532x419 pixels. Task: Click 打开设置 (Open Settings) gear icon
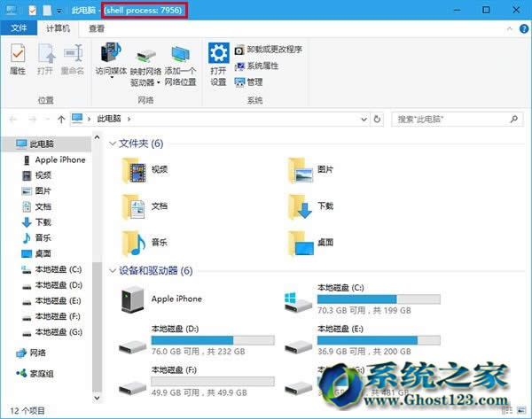click(x=218, y=60)
